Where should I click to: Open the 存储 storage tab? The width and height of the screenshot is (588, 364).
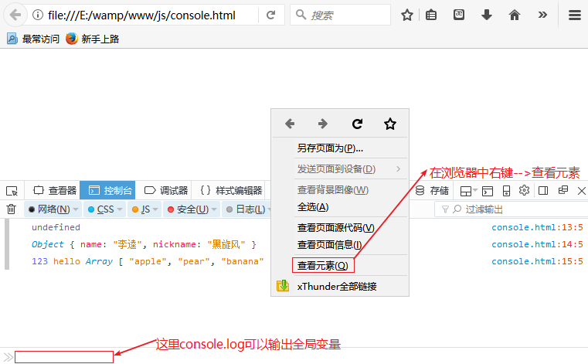(x=432, y=191)
